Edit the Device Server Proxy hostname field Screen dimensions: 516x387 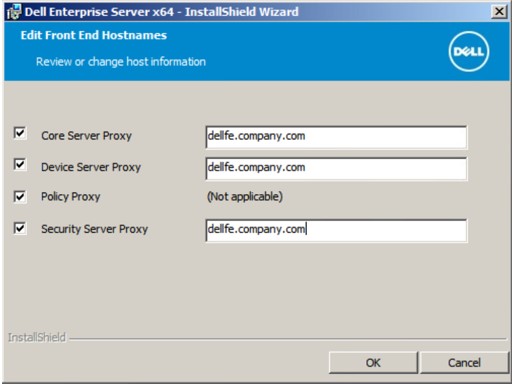(x=336, y=168)
